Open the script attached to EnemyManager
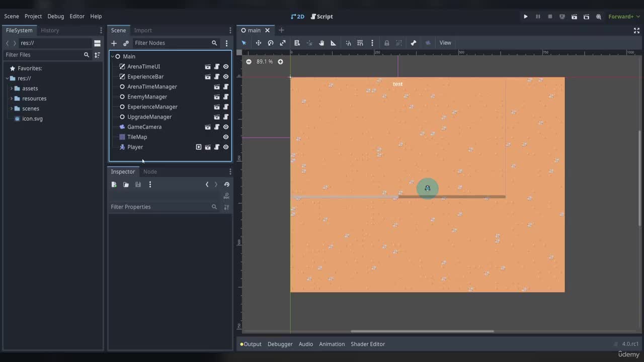This screenshot has width=644, height=362. coord(226,97)
